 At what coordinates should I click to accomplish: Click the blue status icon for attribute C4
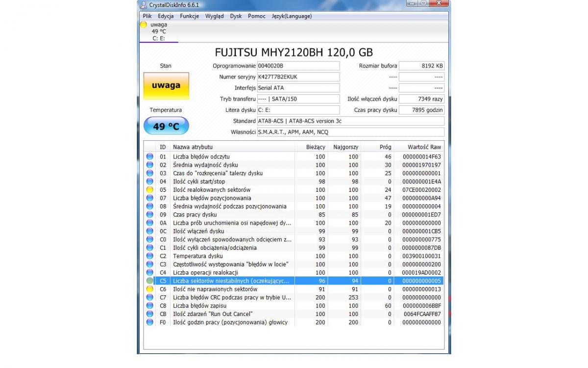tap(150, 273)
